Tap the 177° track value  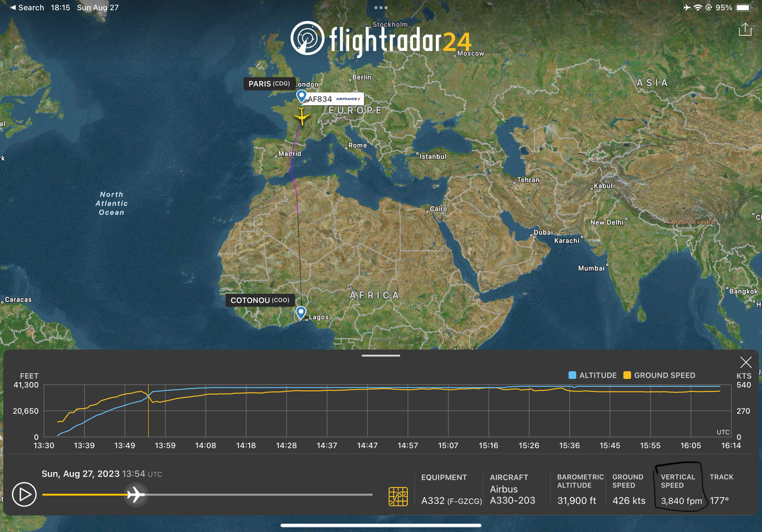(719, 501)
